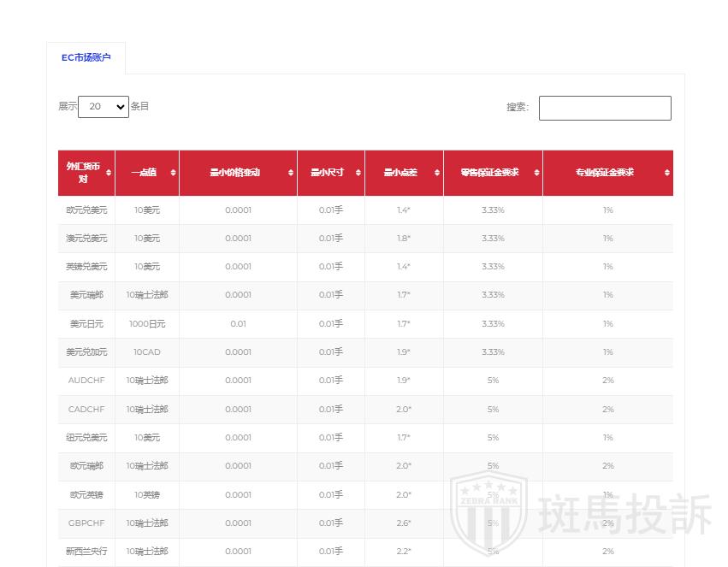728x567 pixels.
Task: Click the 最小点差 column header text
Action: tap(400, 173)
